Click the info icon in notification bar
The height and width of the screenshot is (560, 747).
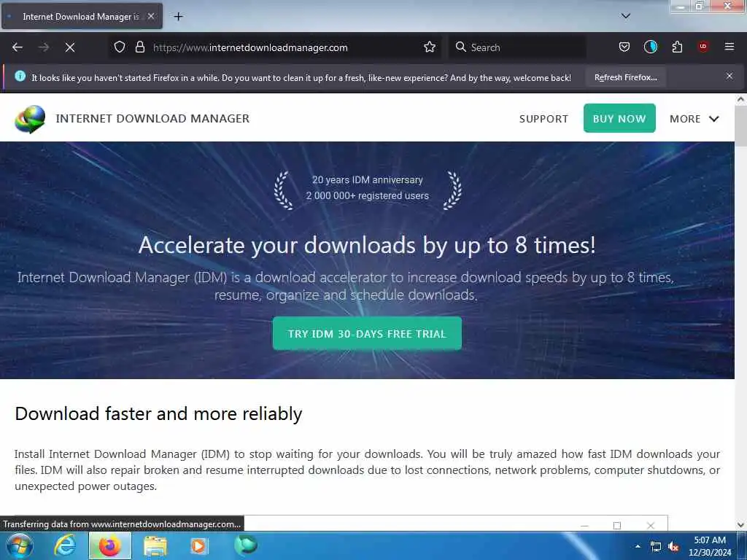[x=20, y=76]
